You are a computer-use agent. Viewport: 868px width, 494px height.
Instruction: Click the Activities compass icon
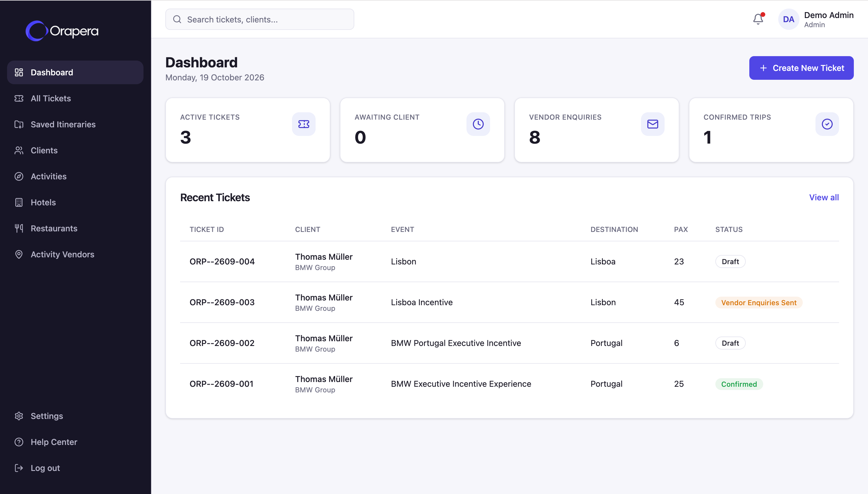click(19, 176)
